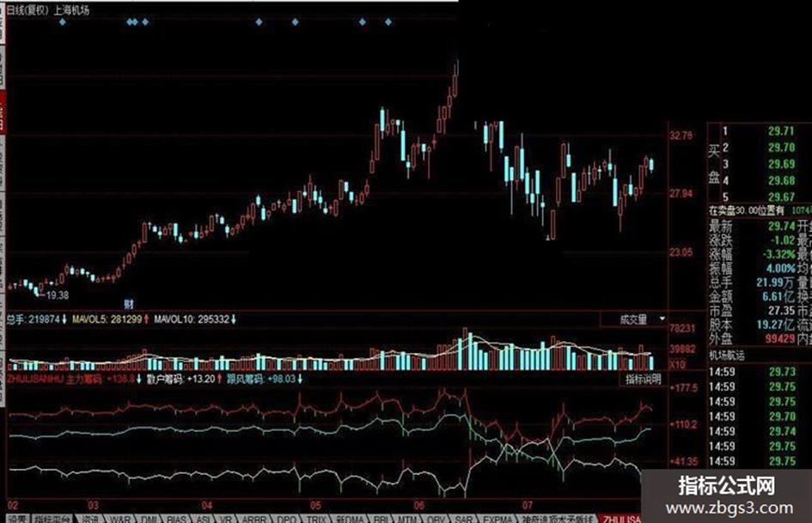Click the 上海机场 stock name

click(x=71, y=9)
